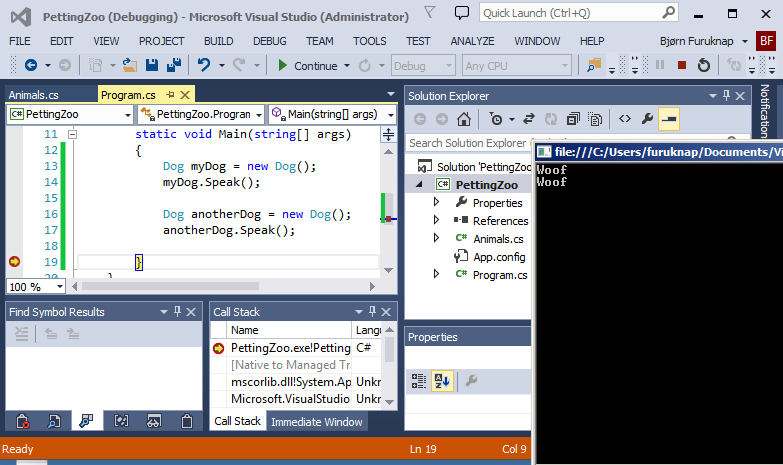
Task: Open the BUILD menu
Action: pos(218,41)
